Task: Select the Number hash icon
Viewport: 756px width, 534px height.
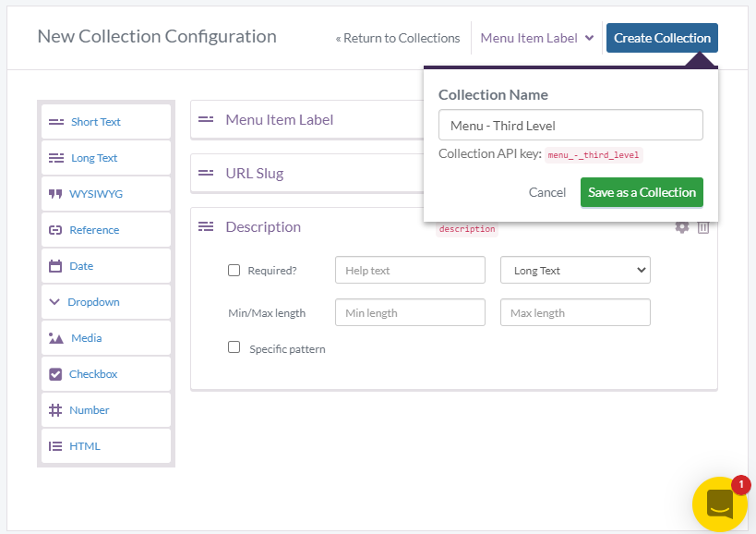Action: (x=55, y=410)
